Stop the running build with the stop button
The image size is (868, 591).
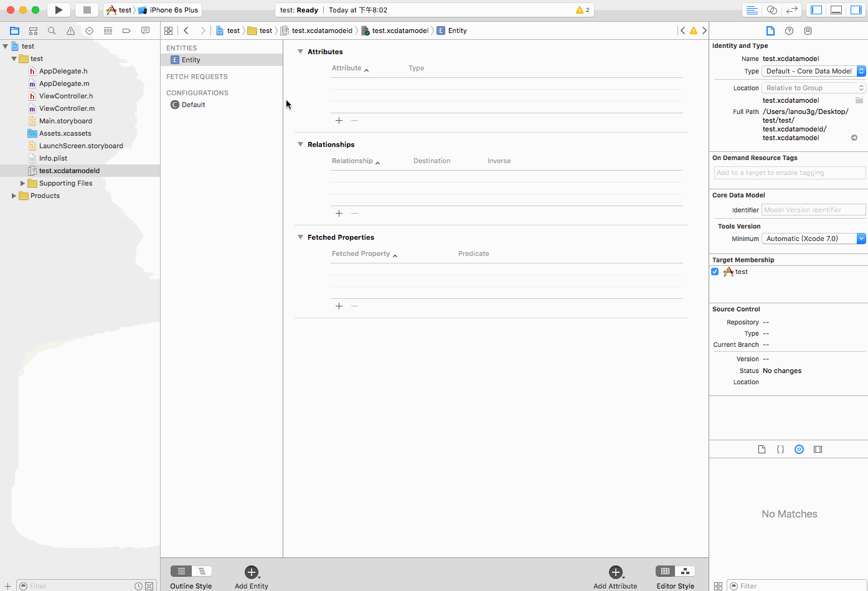[87, 10]
